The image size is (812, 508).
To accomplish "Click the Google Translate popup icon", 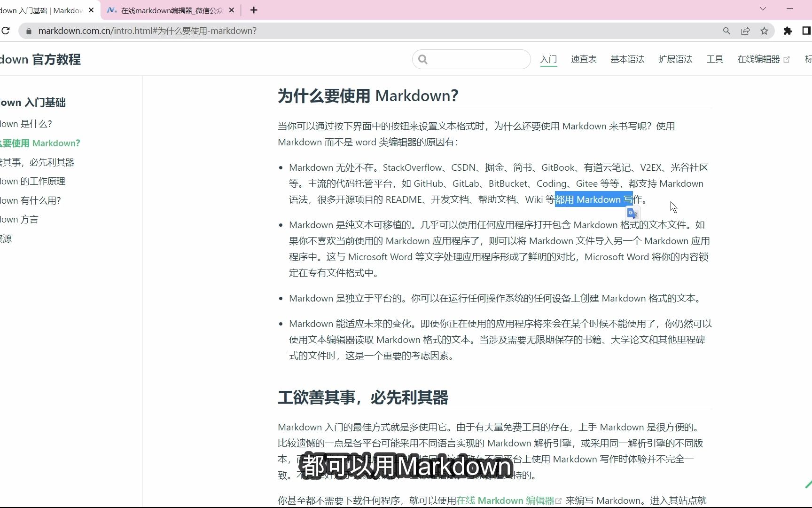I will [633, 214].
